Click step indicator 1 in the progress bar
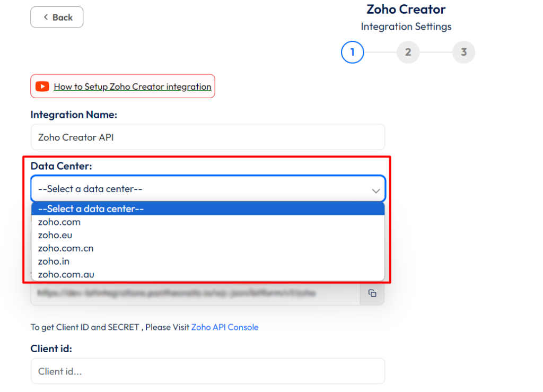 (x=352, y=52)
